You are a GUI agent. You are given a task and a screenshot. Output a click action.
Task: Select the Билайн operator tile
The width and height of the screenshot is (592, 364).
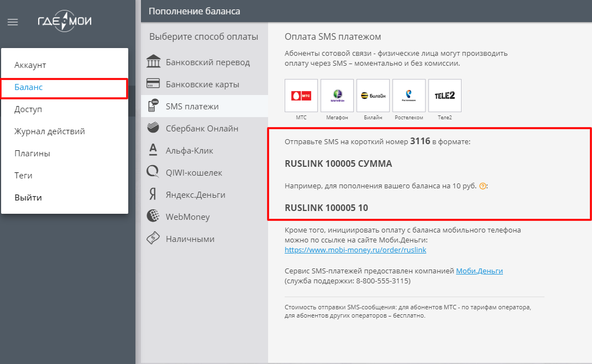(373, 96)
